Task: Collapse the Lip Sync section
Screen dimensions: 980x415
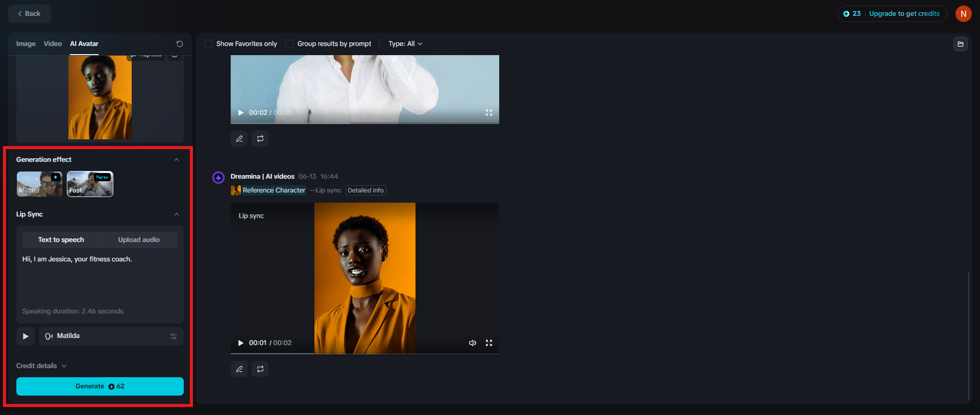Action: click(x=177, y=214)
